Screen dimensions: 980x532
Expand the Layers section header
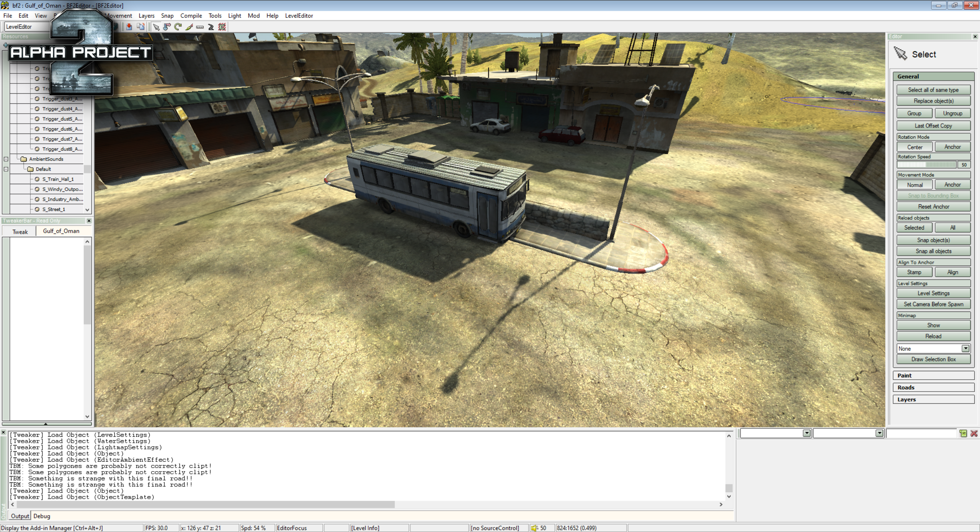pyautogui.click(x=933, y=399)
